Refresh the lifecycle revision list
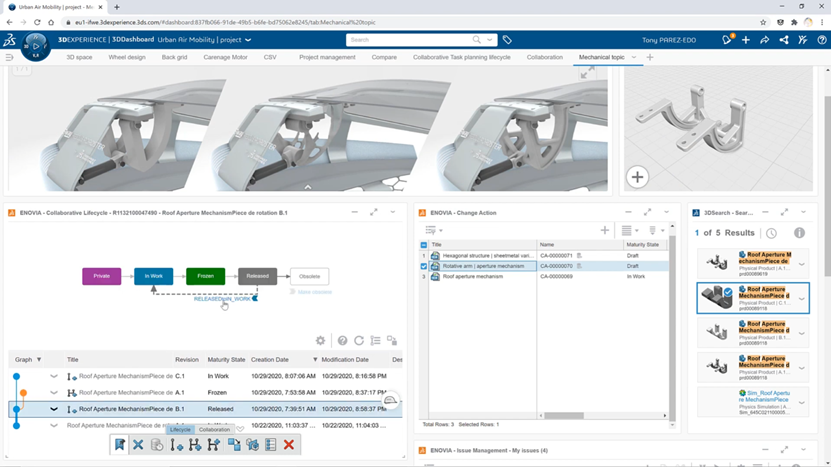831x467 pixels. 359,340
